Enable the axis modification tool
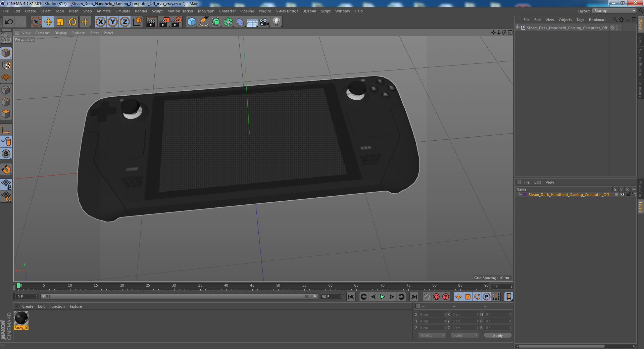This screenshot has width=644, height=349. 6,130
